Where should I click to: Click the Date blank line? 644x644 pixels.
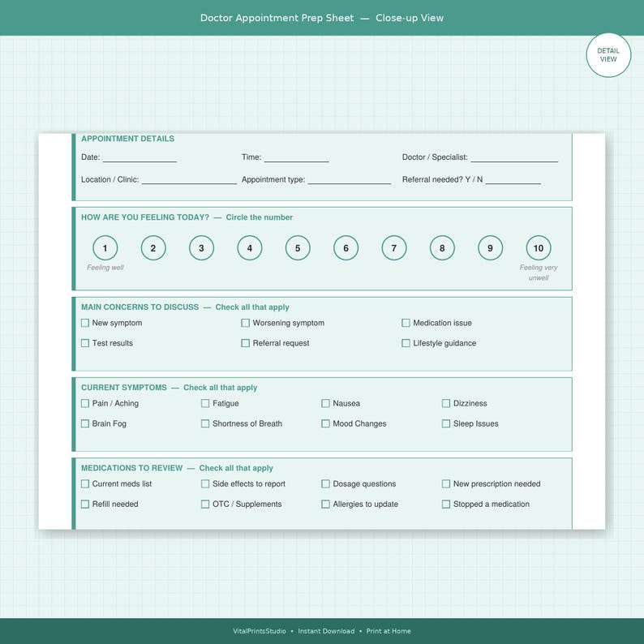(140, 158)
